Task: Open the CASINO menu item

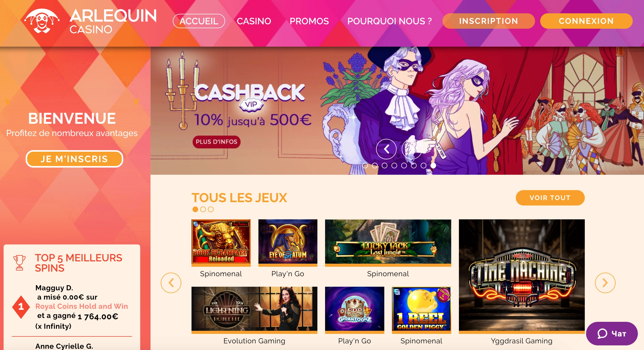Action: 254,21
